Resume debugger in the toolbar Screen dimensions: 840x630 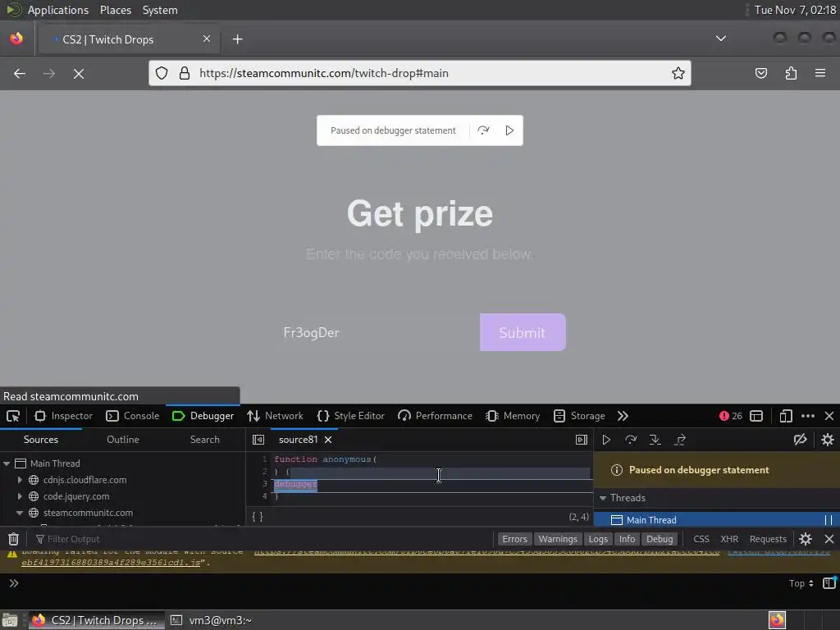[606, 440]
